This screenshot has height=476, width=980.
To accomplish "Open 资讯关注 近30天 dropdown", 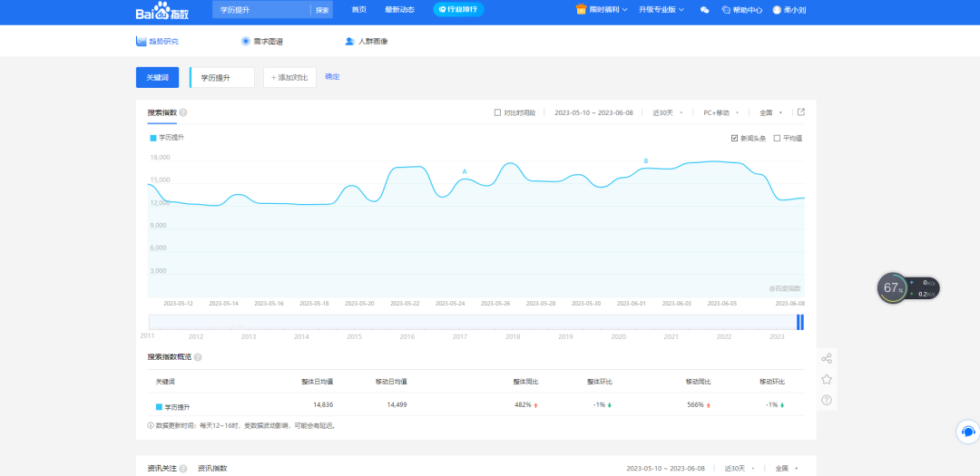I will point(740,469).
